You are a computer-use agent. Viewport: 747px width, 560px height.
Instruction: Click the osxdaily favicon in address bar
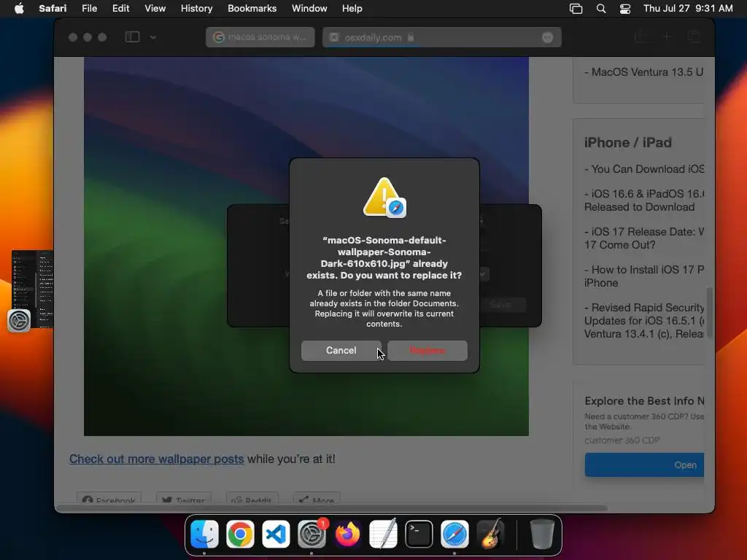pyautogui.click(x=334, y=37)
